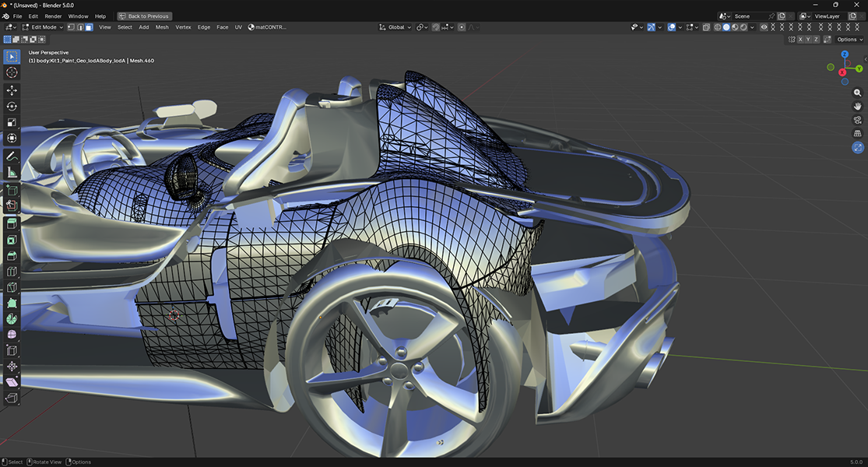Open the File menu
Image resolution: width=868 pixels, height=467 pixels.
point(18,16)
